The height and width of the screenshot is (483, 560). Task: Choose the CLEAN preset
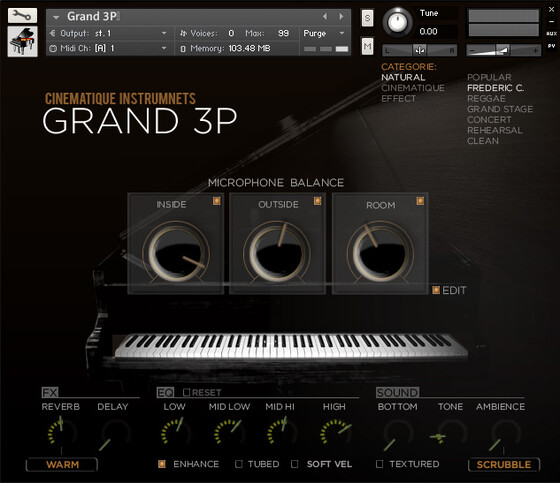click(482, 141)
